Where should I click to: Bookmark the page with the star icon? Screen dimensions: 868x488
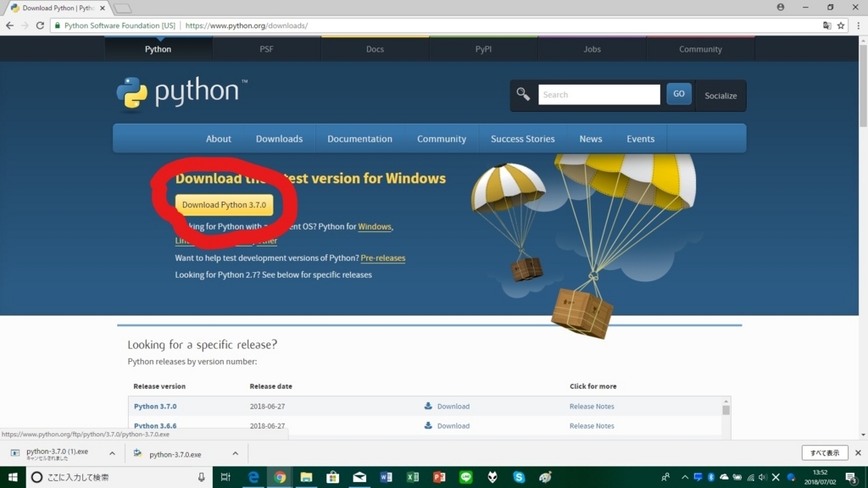click(841, 25)
